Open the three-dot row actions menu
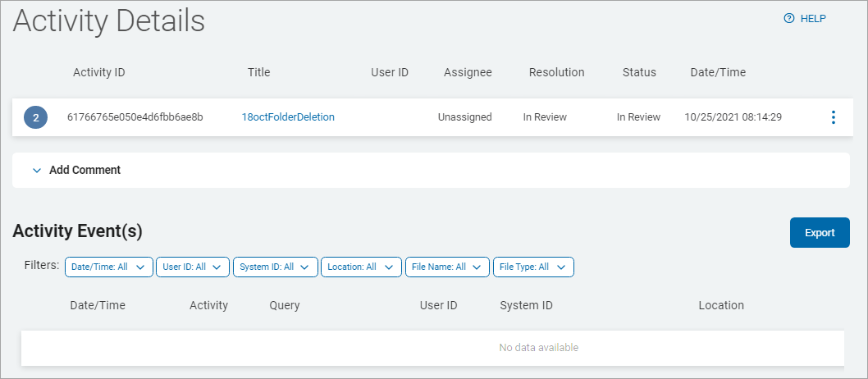The height and width of the screenshot is (379, 868). [833, 117]
